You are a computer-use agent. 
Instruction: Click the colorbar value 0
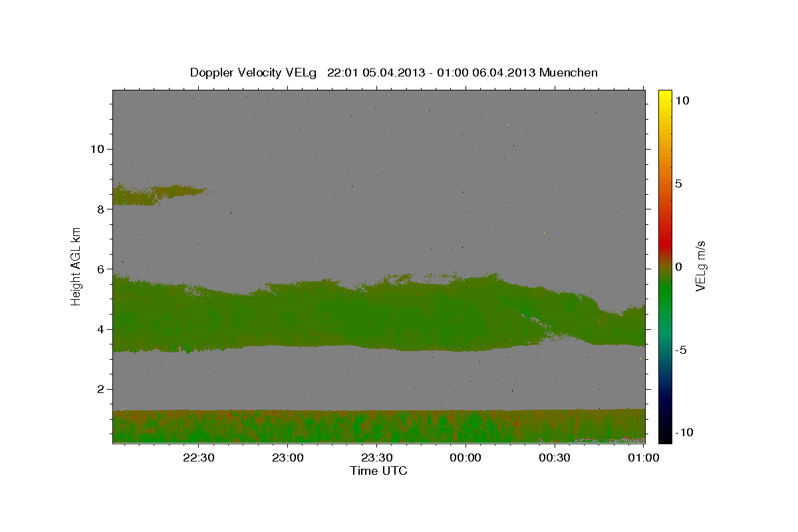(x=678, y=267)
